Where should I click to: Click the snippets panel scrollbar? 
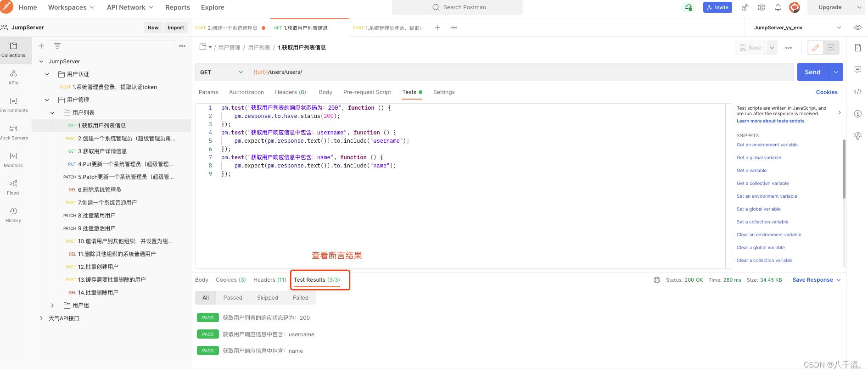(844, 169)
